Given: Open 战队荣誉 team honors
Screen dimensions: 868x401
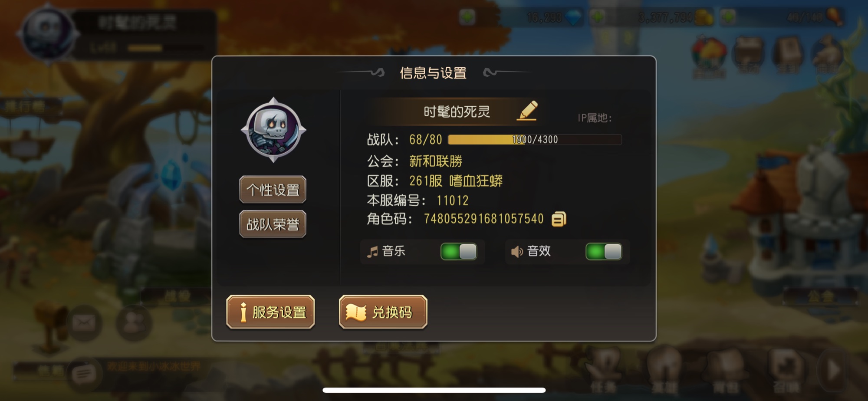Looking at the screenshot, I should click(x=273, y=224).
